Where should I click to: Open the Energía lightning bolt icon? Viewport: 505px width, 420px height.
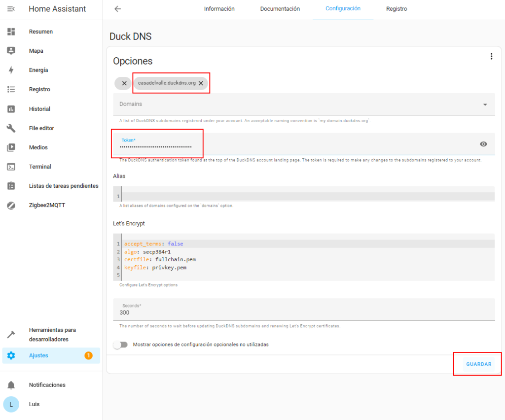click(11, 70)
